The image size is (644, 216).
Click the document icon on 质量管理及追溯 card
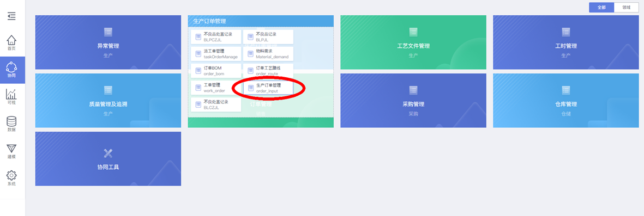point(108,90)
